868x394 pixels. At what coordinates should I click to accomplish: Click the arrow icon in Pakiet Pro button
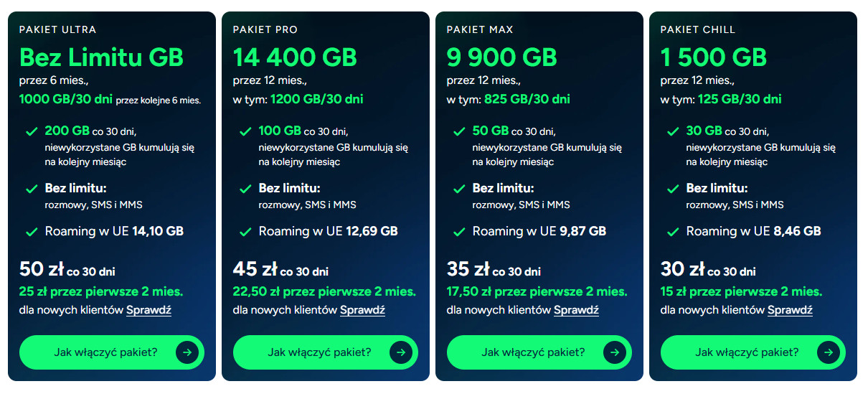[x=400, y=352]
